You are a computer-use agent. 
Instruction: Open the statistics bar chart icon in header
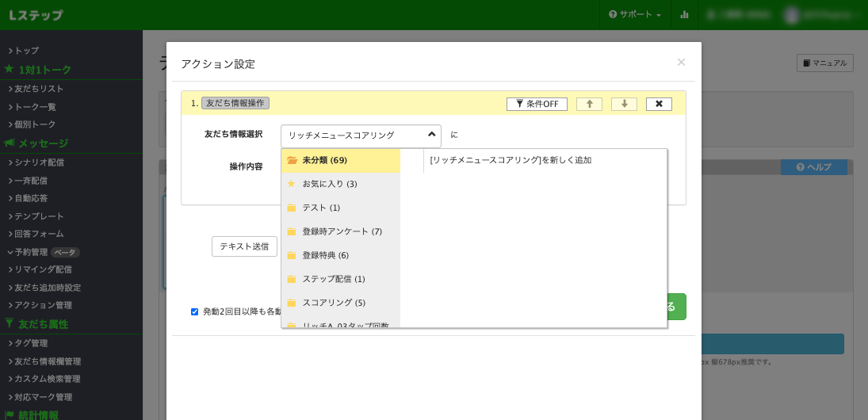(x=684, y=14)
